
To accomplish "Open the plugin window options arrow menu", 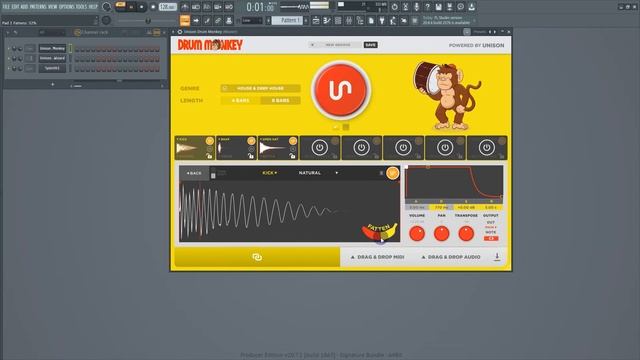I will [x=173, y=31].
